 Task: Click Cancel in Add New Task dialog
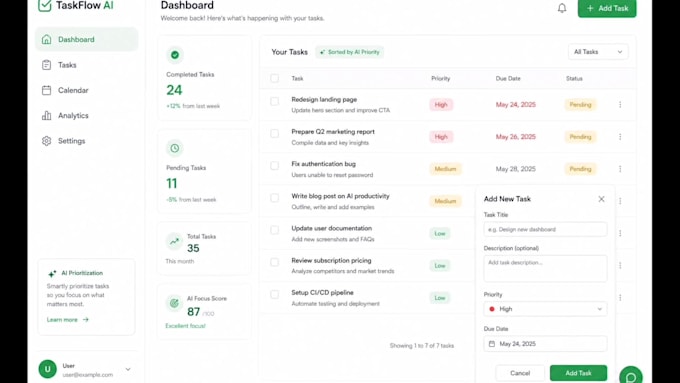pyautogui.click(x=520, y=373)
